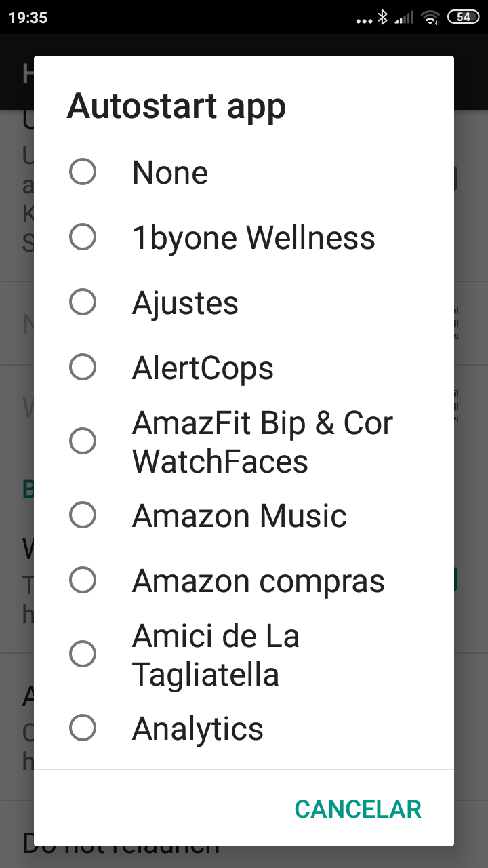Viewport: 488px width, 868px height.
Task: Select Amazon compras as autostart app
Action: [x=83, y=580]
